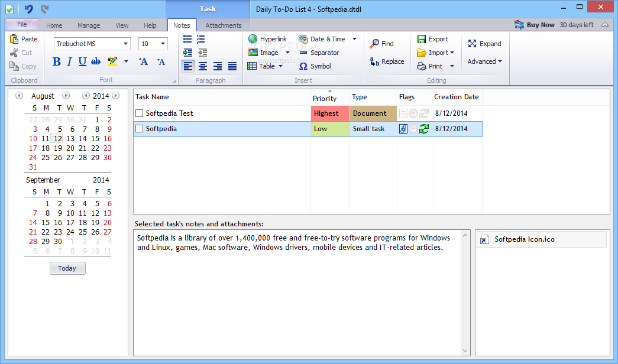
Task: Switch to the Manage tab
Action: (x=89, y=25)
